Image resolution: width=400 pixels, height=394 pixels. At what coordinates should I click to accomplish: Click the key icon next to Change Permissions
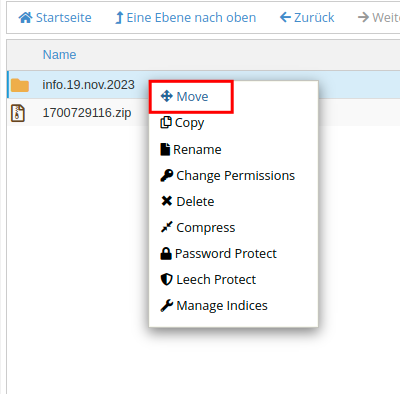[167, 175]
